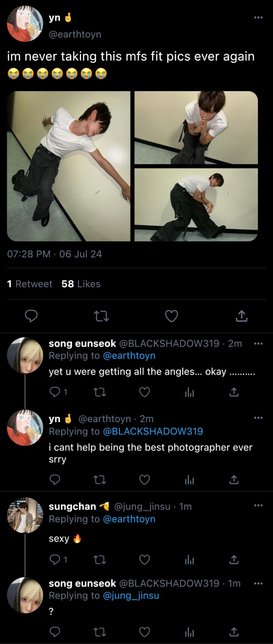Share yn's 'best photographer' reply
This screenshot has width=273, height=644.
pyautogui.click(x=234, y=480)
